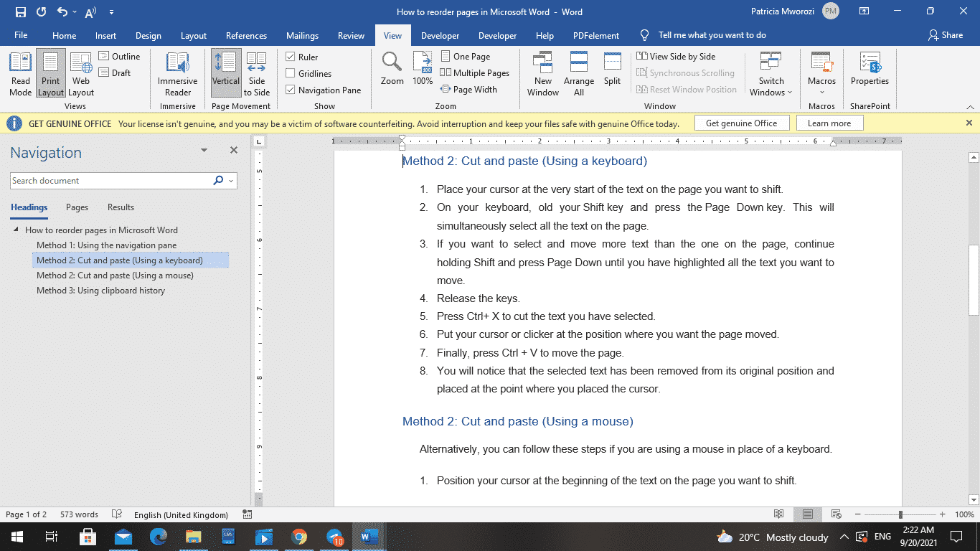980x551 pixels.
Task: Open Microsoft Edge from taskbar
Action: pos(158,537)
